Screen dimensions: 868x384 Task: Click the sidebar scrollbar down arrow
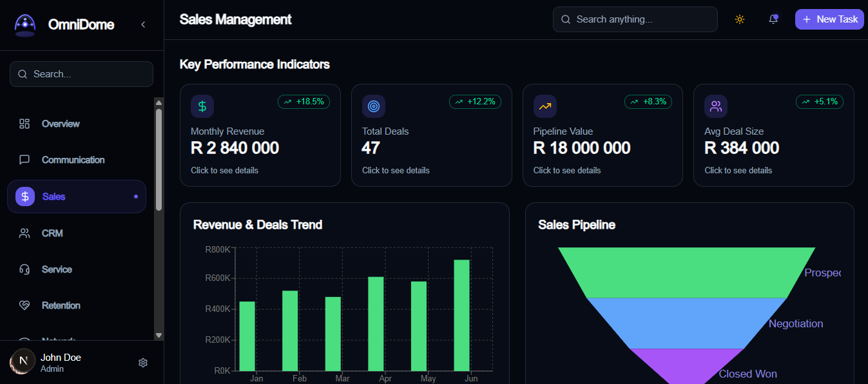click(x=159, y=335)
